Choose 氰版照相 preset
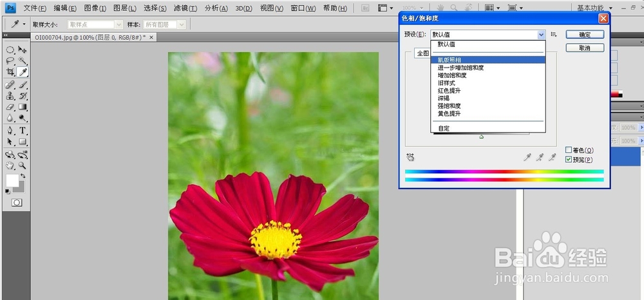 coord(488,60)
